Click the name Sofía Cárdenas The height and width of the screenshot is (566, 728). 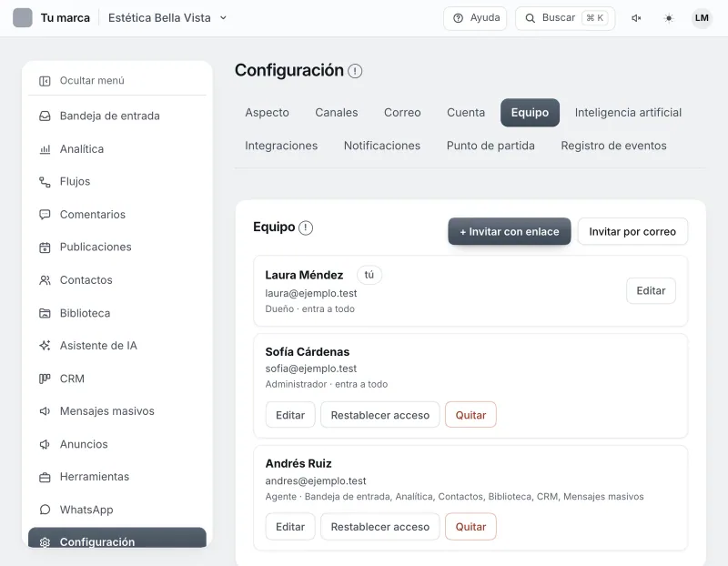(x=308, y=352)
